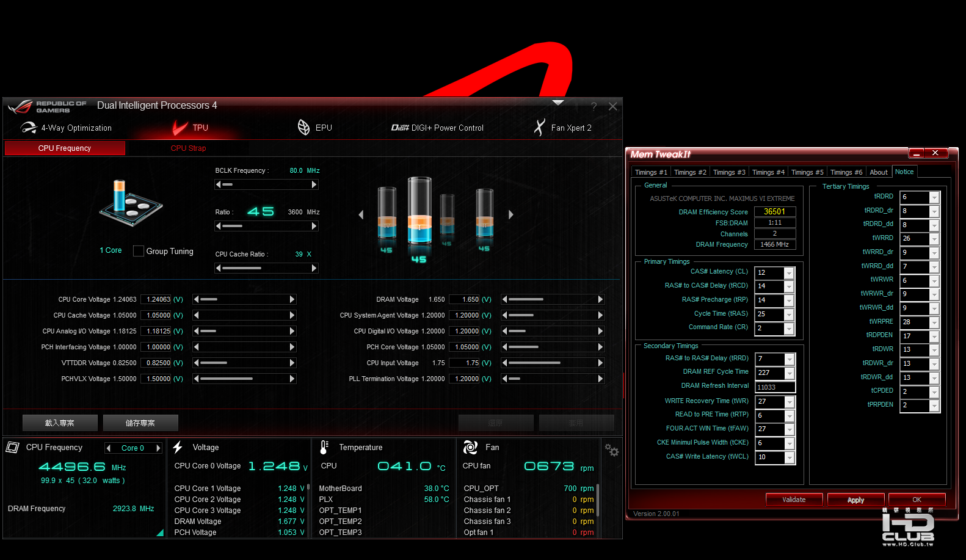Select previous core in CPU Frequency panel
Viewport: 966px width, 560px height.
(x=109, y=448)
